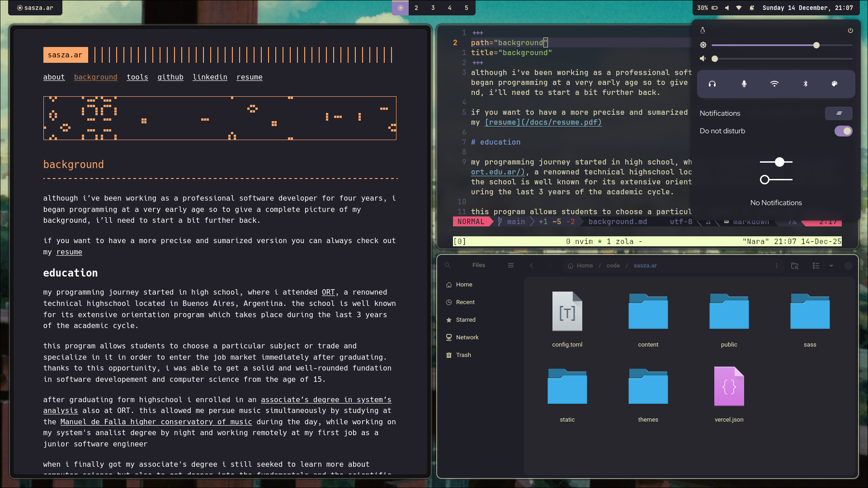Image resolution: width=868 pixels, height=488 pixels.
Task: Click the search folder icon in Files
Action: pos(794,266)
